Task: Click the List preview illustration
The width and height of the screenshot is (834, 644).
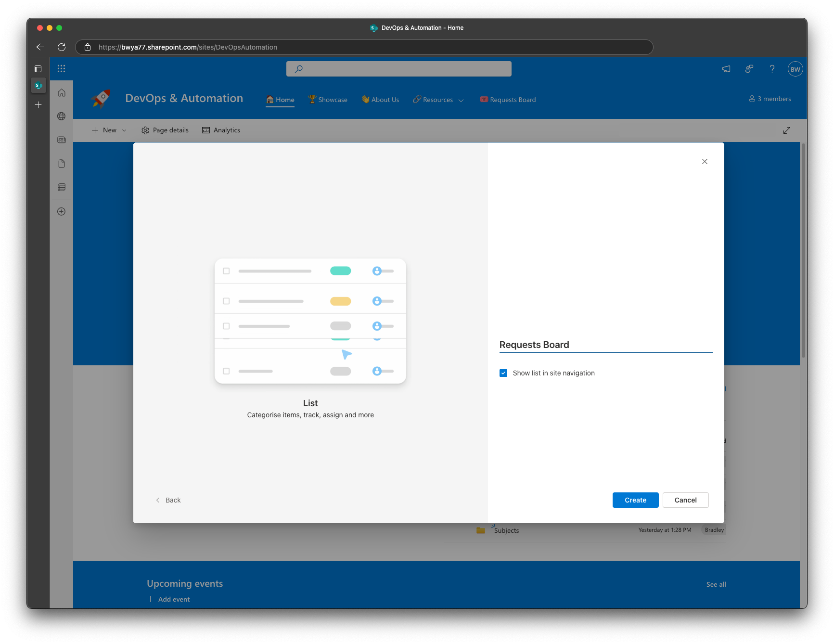Action: pos(310,321)
